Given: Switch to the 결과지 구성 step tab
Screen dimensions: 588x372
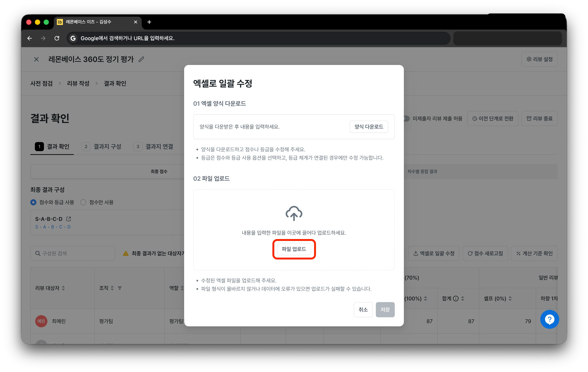Looking at the screenshot, I should tap(101, 146).
